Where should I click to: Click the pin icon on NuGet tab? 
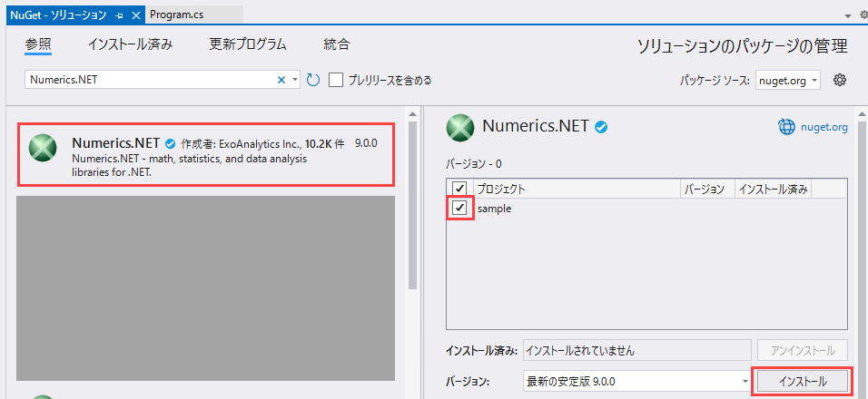click(119, 15)
